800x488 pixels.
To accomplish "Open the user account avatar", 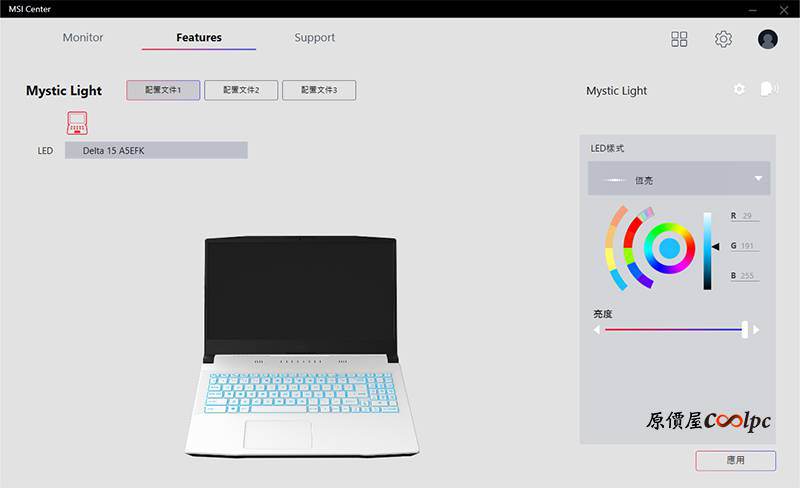I will pos(768,39).
